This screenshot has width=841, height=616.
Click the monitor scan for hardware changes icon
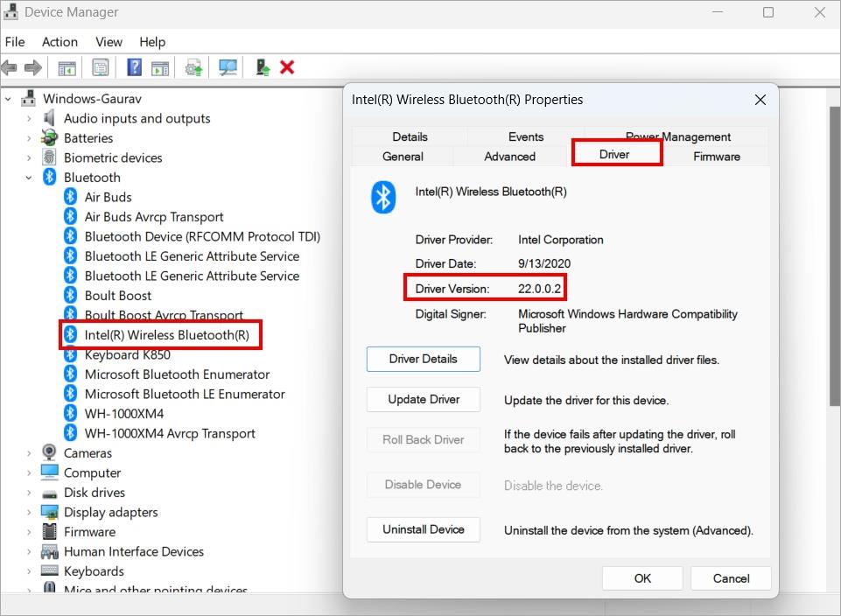(228, 67)
